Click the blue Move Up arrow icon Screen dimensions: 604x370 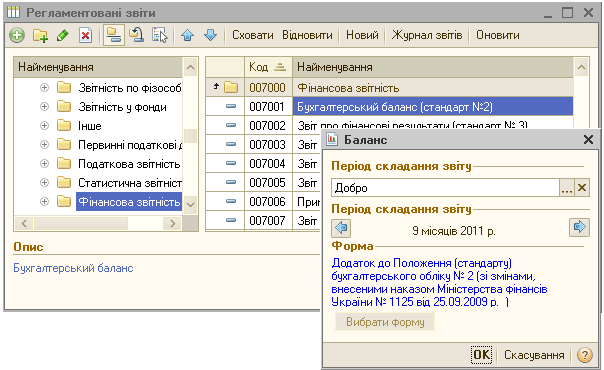[x=188, y=35]
